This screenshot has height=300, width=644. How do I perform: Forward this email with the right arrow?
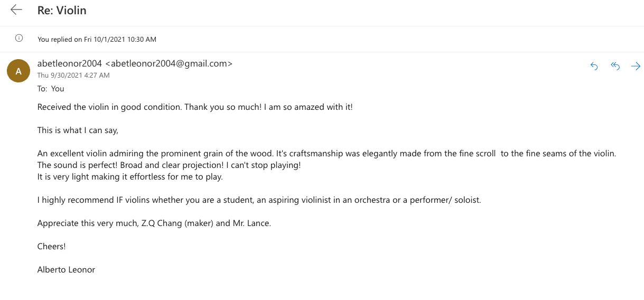pos(636,66)
